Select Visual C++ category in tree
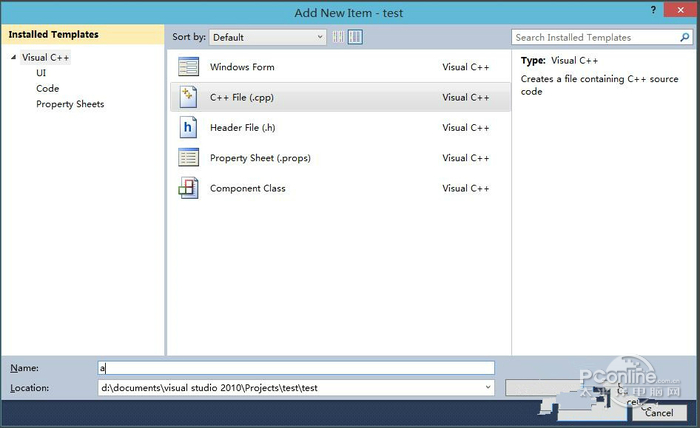700x428 pixels. pyautogui.click(x=46, y=58)
